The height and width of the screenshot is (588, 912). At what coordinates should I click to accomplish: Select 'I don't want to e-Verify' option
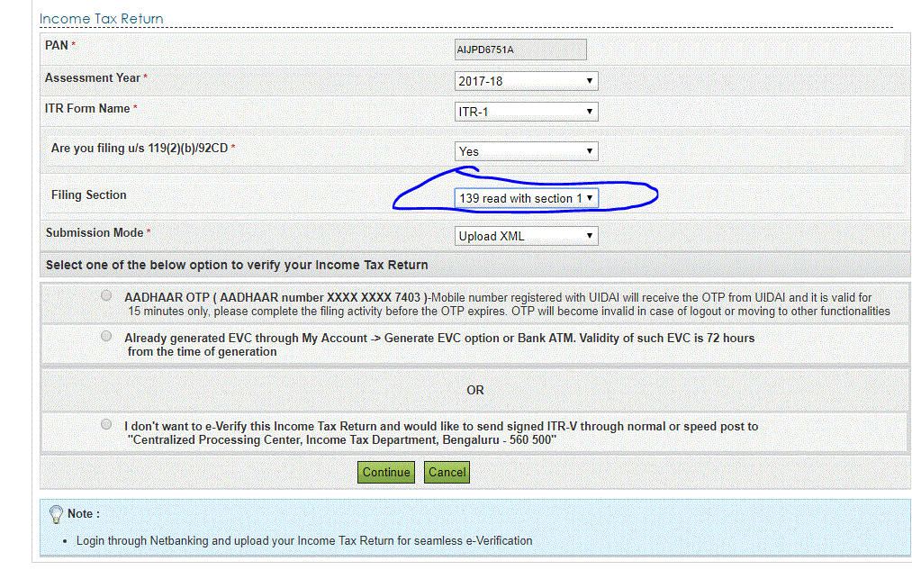coord(105,423)
